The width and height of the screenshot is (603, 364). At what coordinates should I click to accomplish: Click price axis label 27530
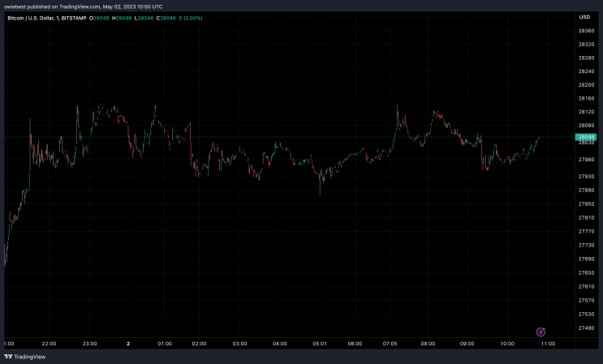[586, 314]
